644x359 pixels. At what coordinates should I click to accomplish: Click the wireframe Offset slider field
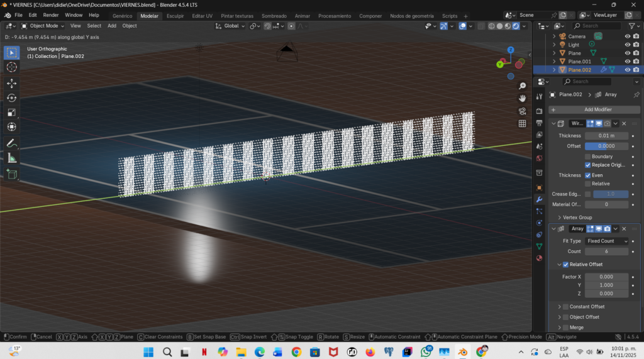coord(606,146)
